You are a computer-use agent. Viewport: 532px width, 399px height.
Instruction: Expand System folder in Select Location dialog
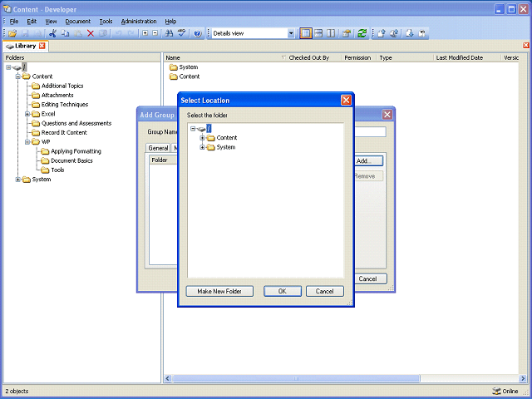pyautogui.click(x=202, y=147)
